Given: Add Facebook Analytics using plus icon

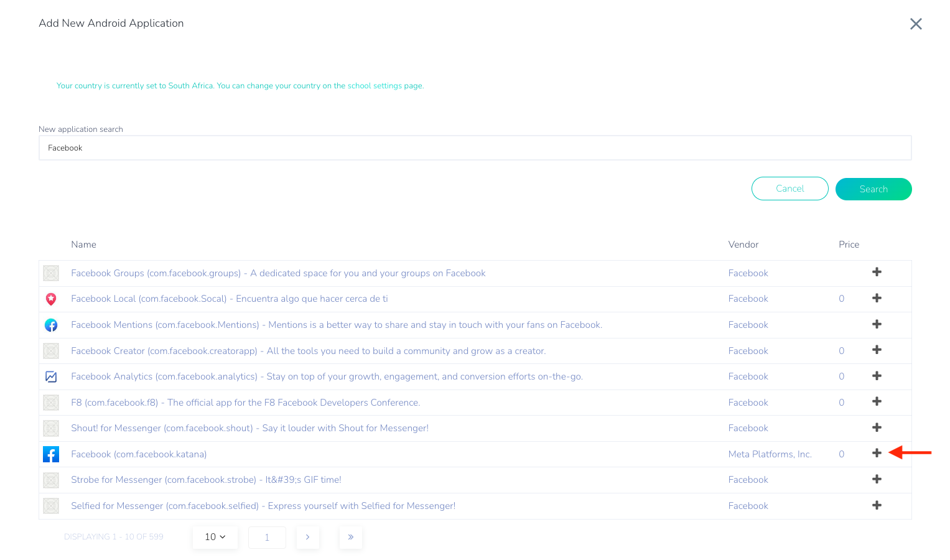Looking at the screenshot, I should (877, 376).
